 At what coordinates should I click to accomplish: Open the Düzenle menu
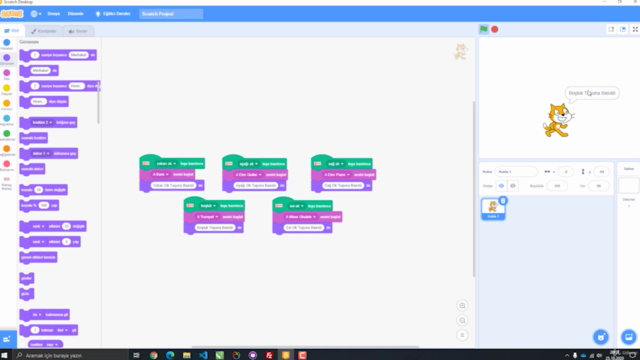click(76, 14)
